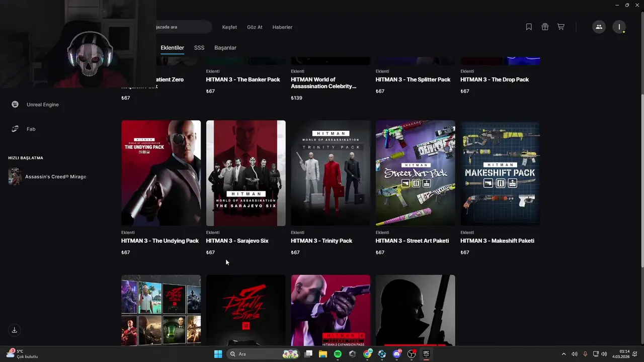Click HITMAN 3 - Trinity Pack title
Image resolution: width=644 pixels, height=362 pixels.
[x=321, y=241]
